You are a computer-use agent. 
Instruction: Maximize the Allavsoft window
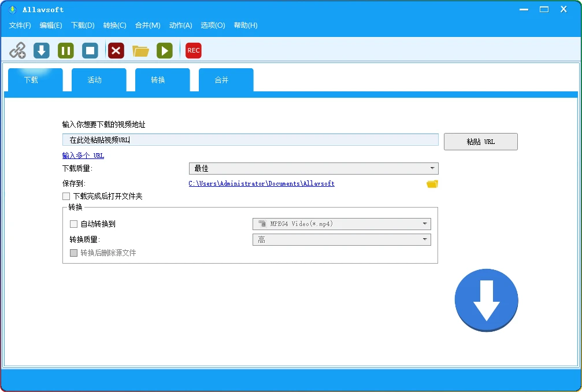click(x=544, y=10)
